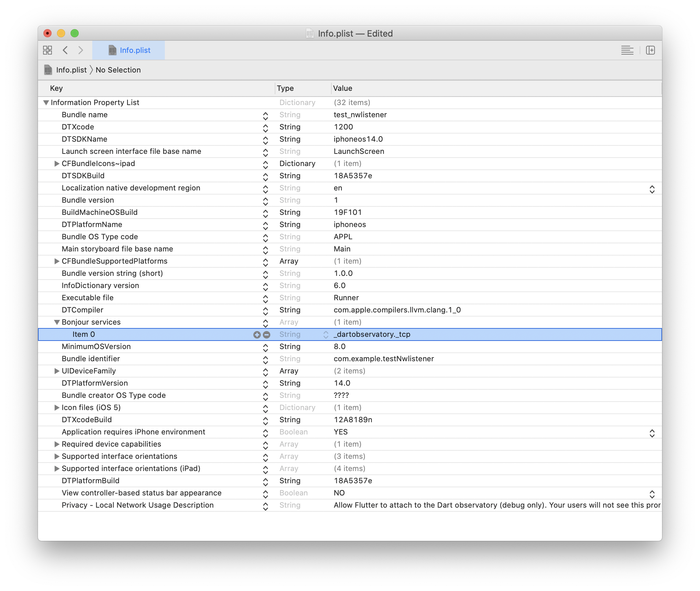700x591 pixels.
Task: Click the document icon in window title
Action: point(310,33)
